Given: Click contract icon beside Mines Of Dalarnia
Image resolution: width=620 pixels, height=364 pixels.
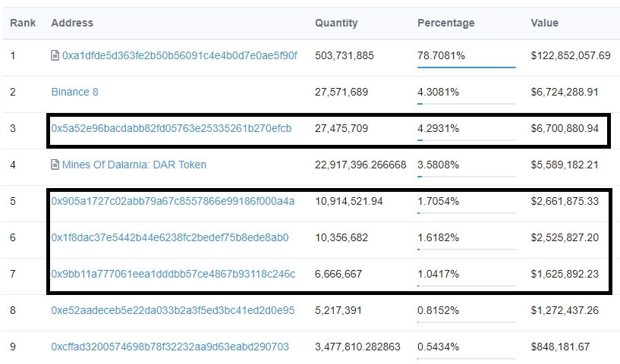Looking at the screenshot, I should (x=55, y=165).
